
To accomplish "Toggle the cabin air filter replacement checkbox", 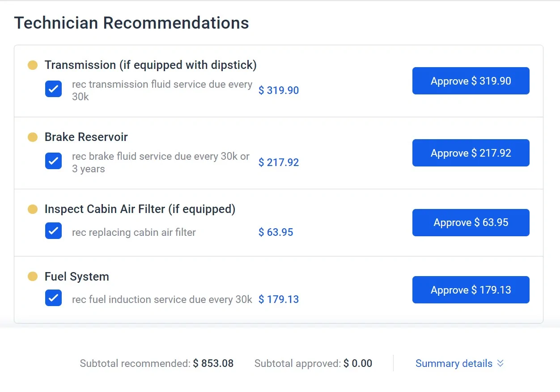I will click(53, 231).
